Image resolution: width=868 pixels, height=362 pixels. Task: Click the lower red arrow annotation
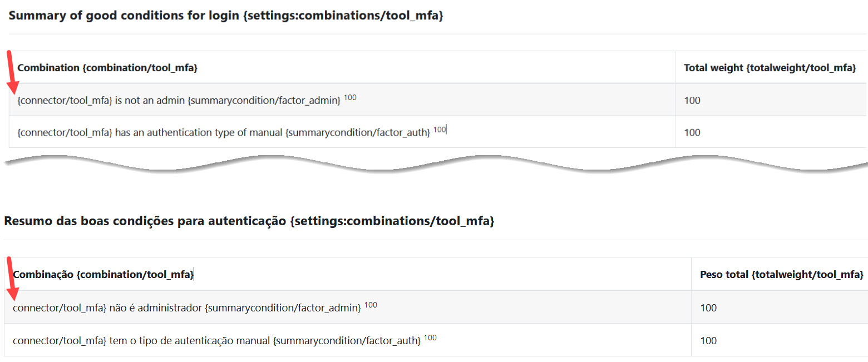[x=11, y=278]
